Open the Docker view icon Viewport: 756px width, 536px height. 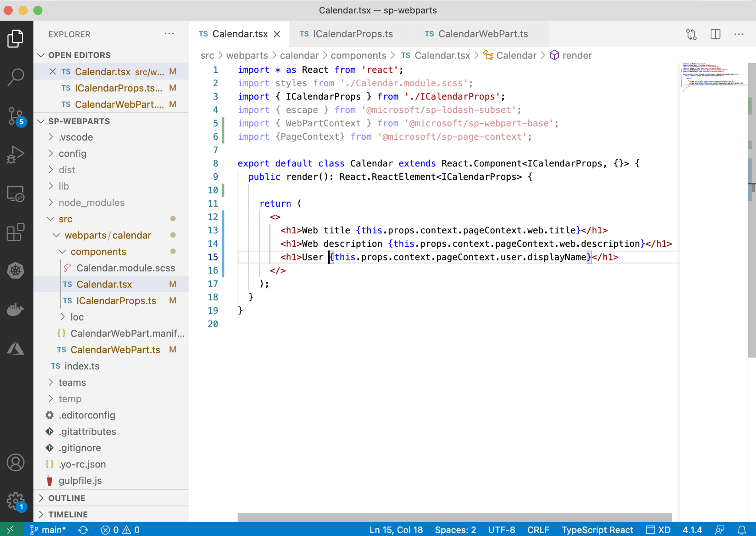pyautogui.click(x=16, y=309)
